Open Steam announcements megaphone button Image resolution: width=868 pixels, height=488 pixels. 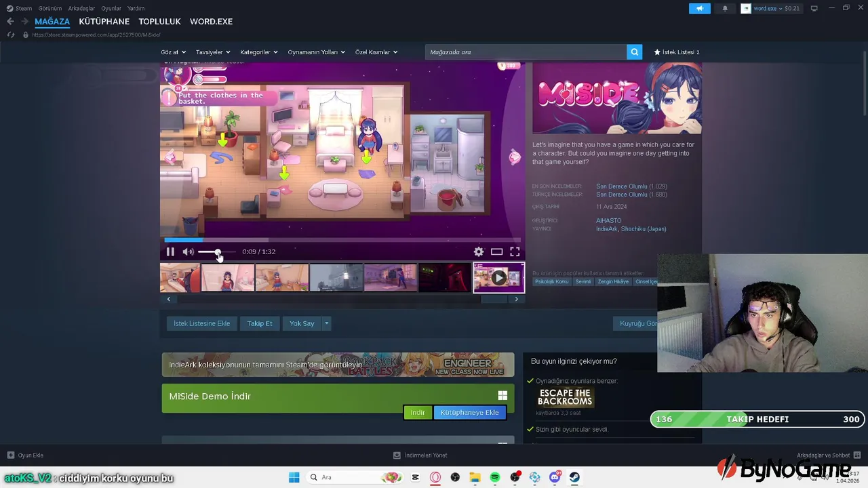click(x=700, y=9)
